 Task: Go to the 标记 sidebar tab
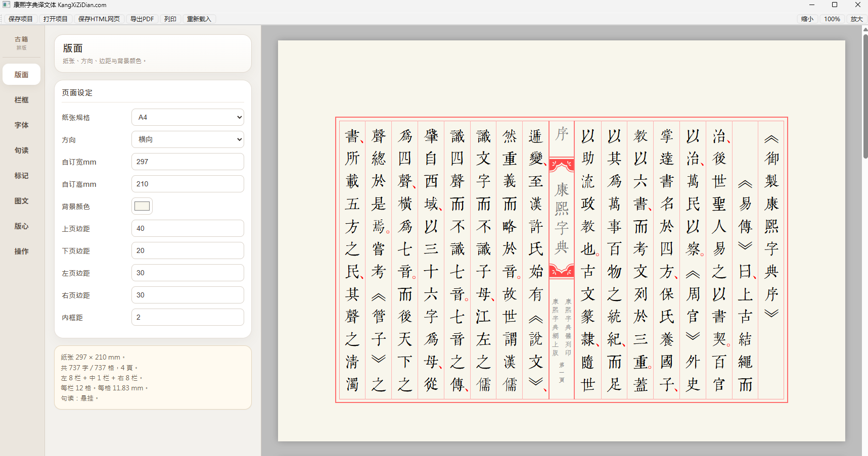pos(21,176)
